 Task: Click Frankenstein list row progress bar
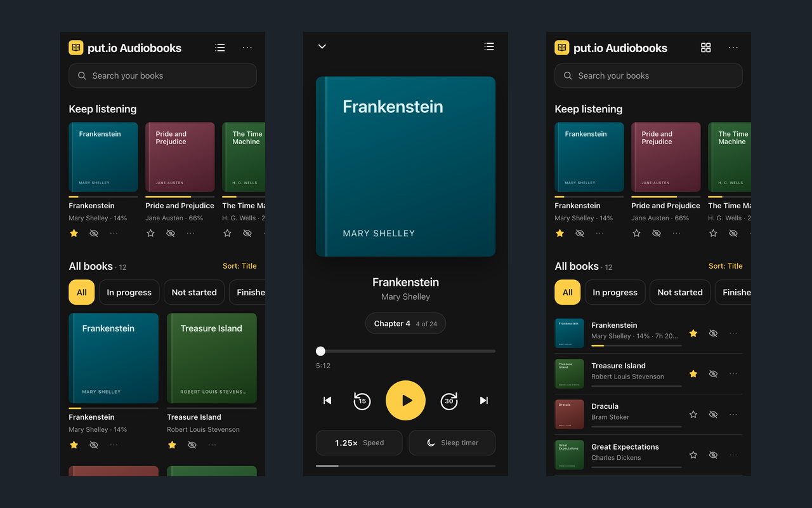coord(636,345)
